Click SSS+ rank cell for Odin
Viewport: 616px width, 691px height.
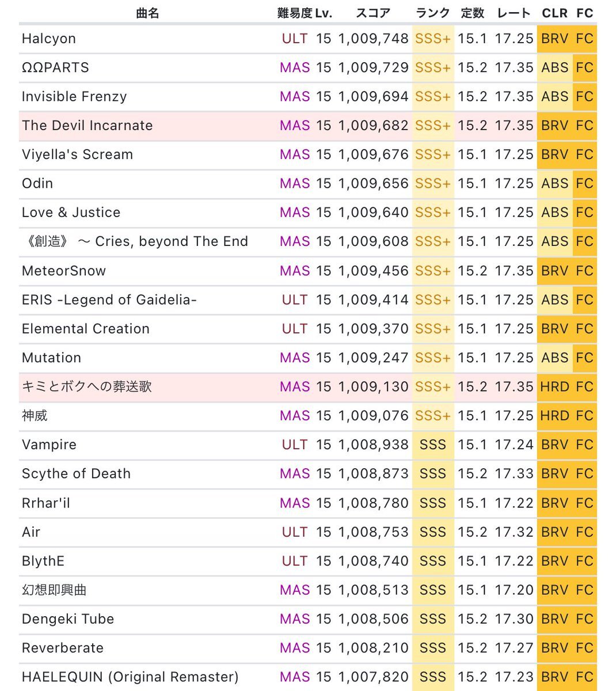pos(433,184)
